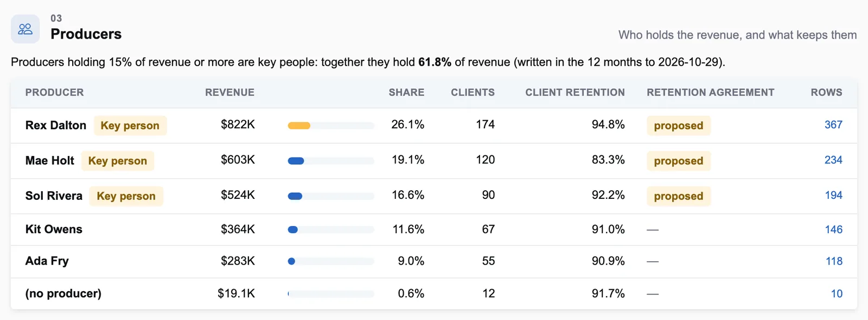Open Ada Fry's 118 rows link
Screen dimensions: 868x320
834,261
